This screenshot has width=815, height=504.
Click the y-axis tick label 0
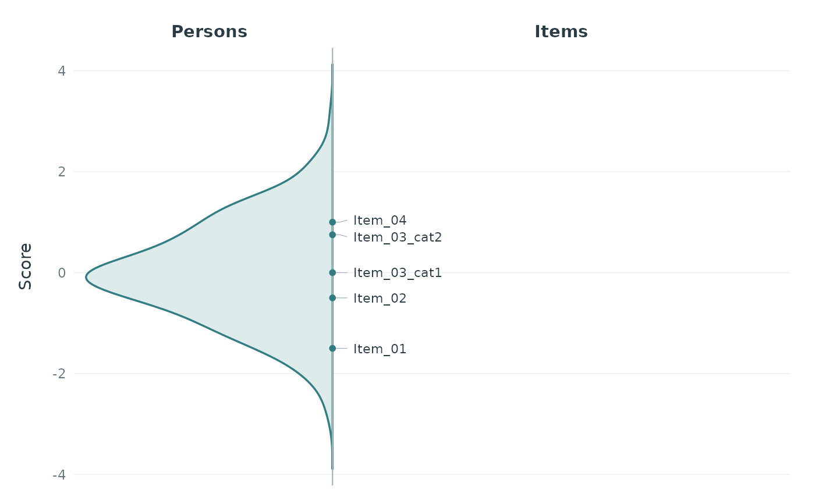pyautogui.click(x=61, y=272)
